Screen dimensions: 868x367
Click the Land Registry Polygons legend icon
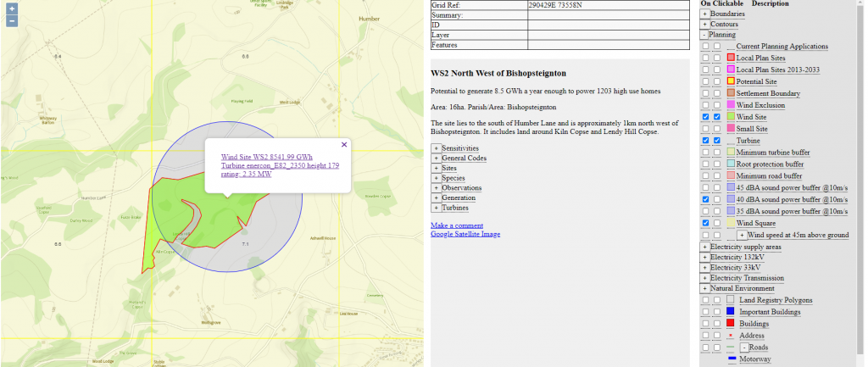click(731, 300)
